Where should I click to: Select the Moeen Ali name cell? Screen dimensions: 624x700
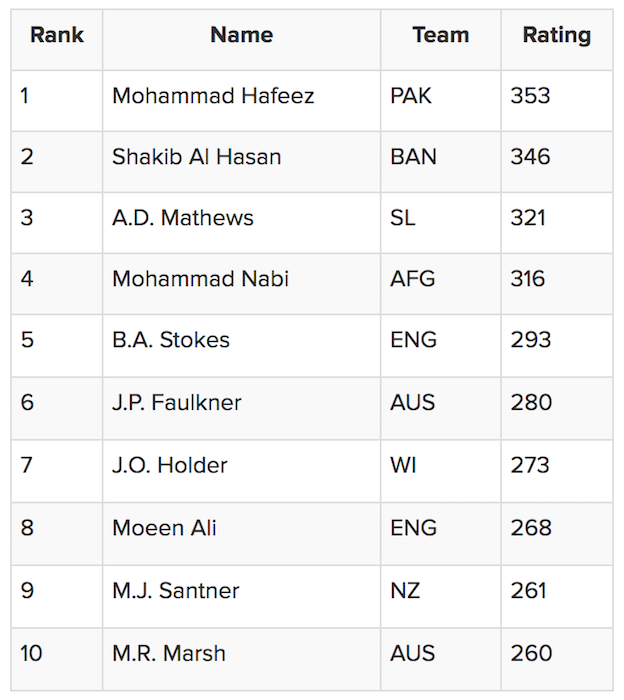[164, 528]
